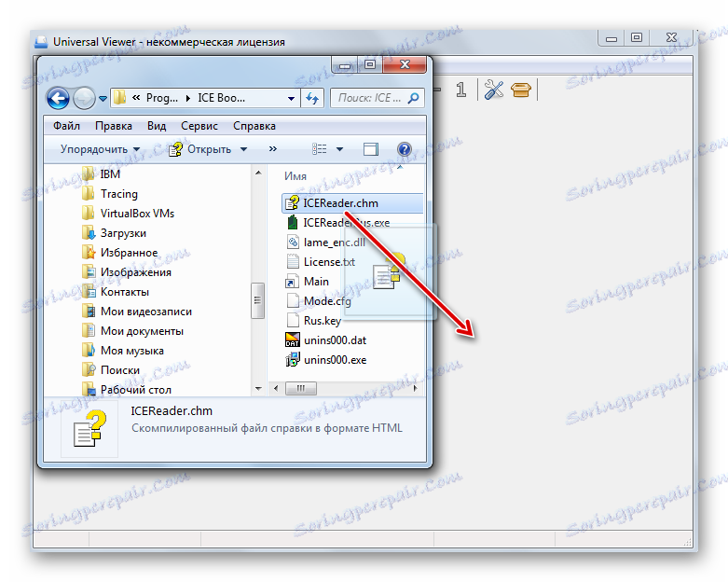The width and height of the screenshot is (728, 582).
Task: Click the folder tree scroll down arrow
Action: (258, 388)
